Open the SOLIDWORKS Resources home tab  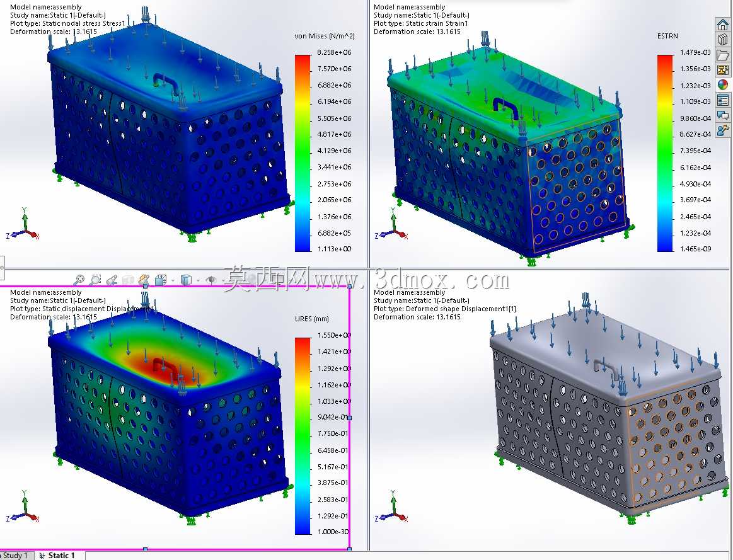tap(723, 25)
